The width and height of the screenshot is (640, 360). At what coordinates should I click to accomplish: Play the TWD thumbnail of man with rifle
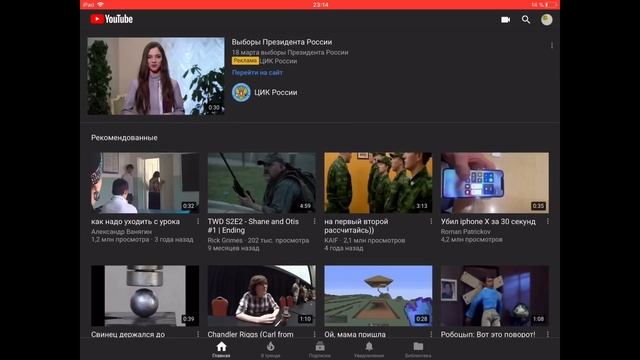tap(262, 183)
